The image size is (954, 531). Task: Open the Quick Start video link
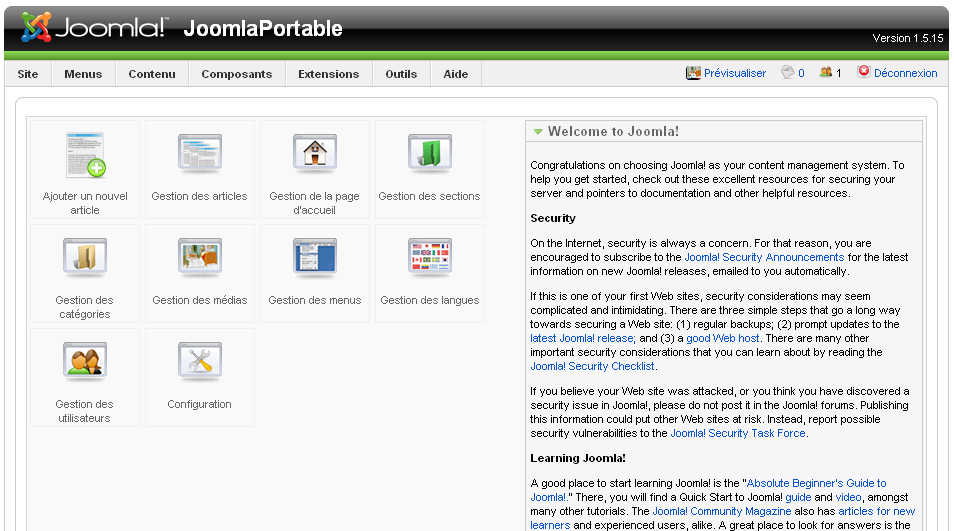(848, 497)
